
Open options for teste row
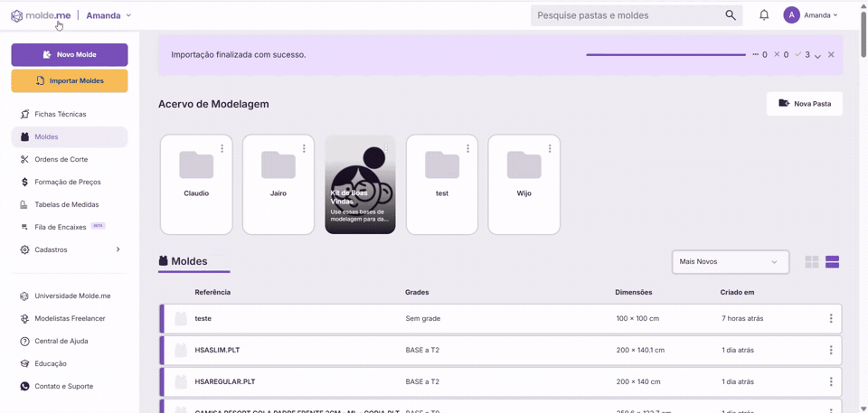point(830,318)
